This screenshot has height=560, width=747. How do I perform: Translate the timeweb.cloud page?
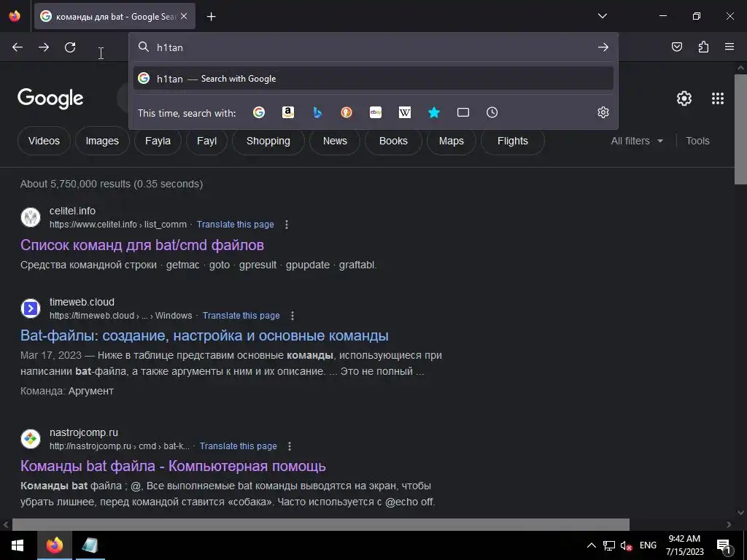(241, 316)
